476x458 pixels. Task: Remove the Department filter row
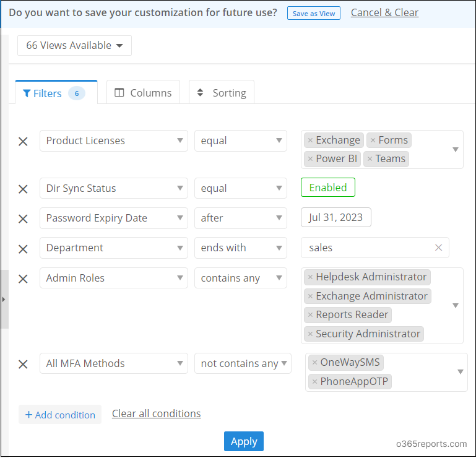(x=23, y=249)
